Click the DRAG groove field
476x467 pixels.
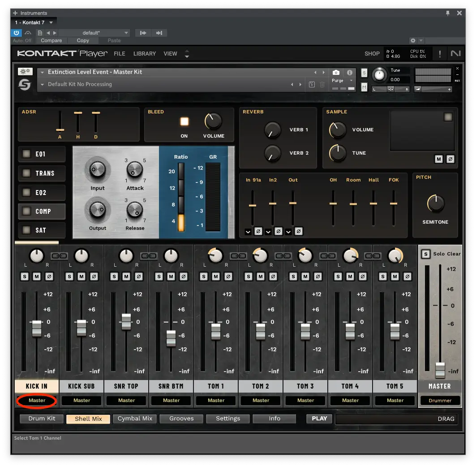tap(396, 419)
